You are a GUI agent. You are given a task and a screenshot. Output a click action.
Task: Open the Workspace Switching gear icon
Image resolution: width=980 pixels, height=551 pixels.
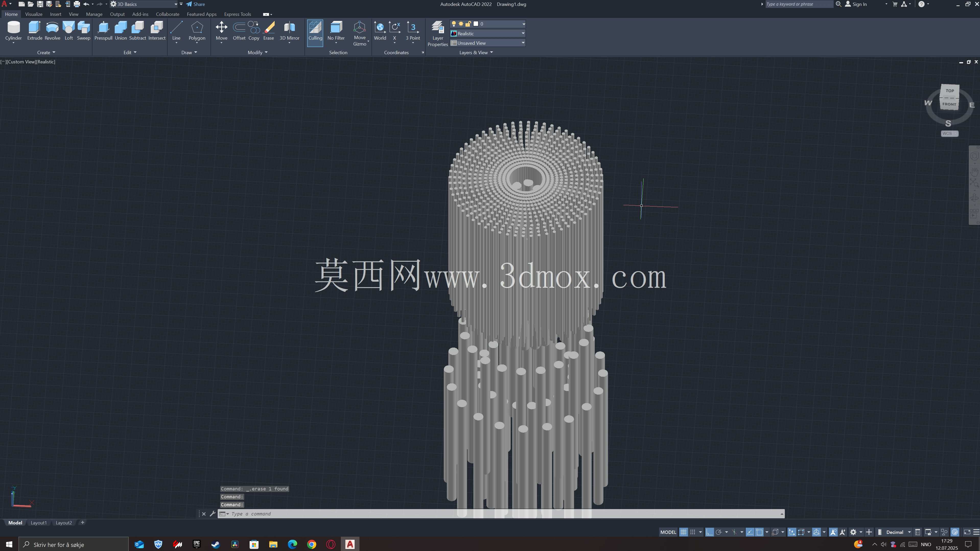click(x=853, y=532)
